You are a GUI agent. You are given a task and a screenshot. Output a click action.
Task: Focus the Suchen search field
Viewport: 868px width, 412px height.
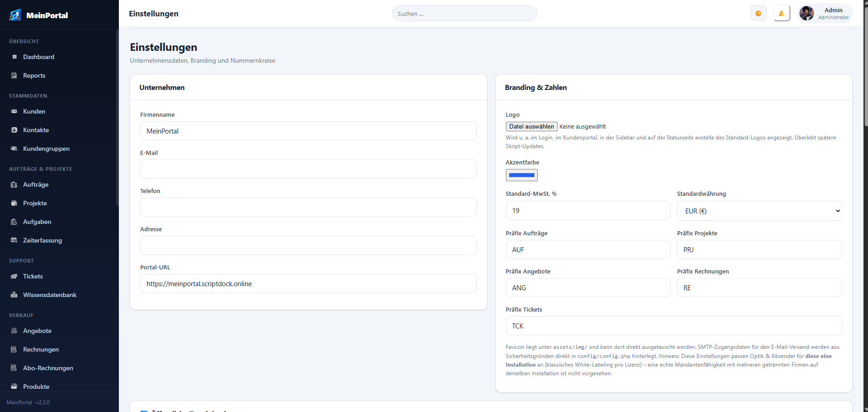[x=464, y=14]
